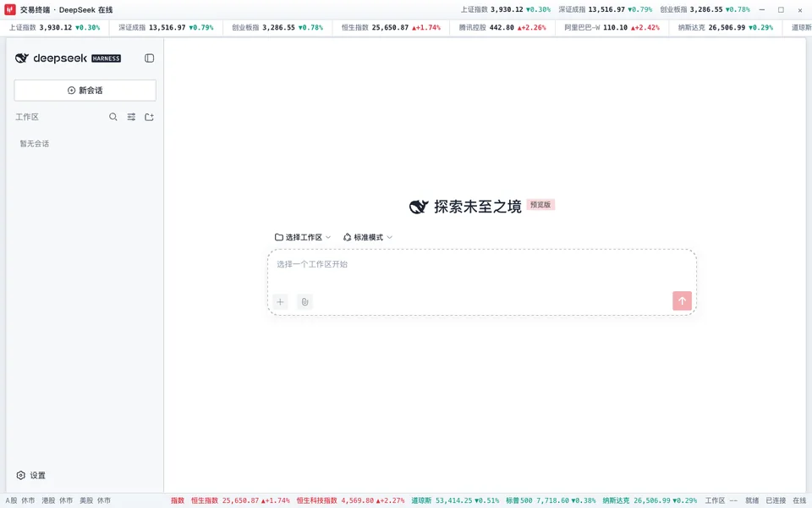The image size is (812, 508).
Task: Click 恒生科技指数 4,569.80 in status bar
Action: [350, 500]
